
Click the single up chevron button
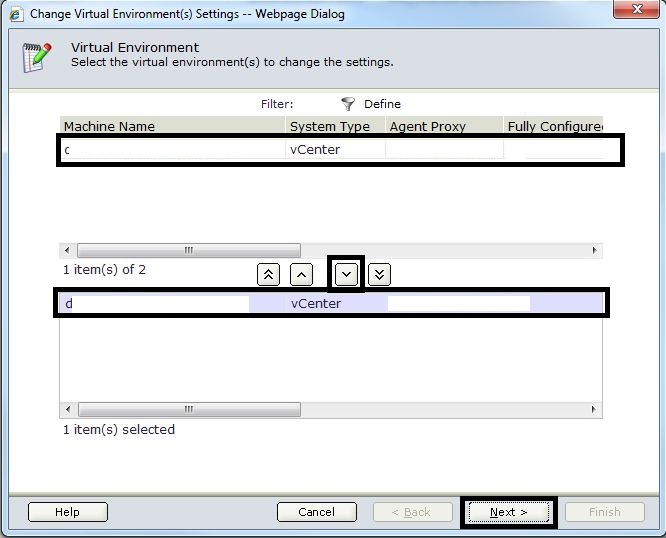tap(301, 274)
